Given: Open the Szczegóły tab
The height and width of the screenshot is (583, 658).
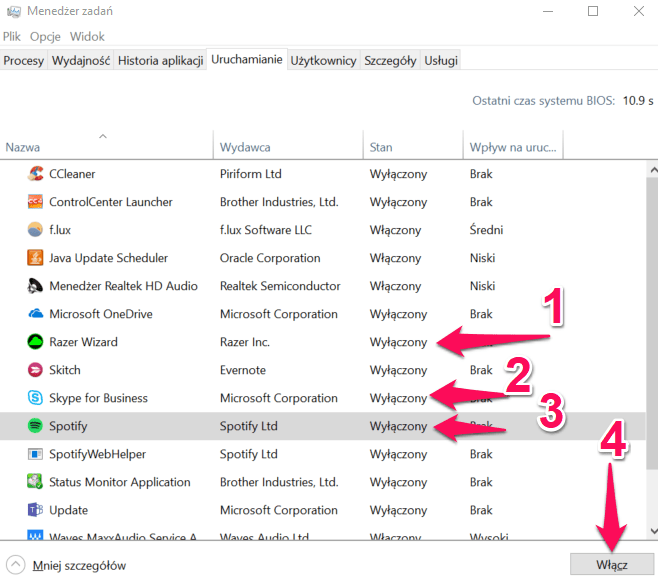Looking at the screenshot, I should [x=390, y=61].
